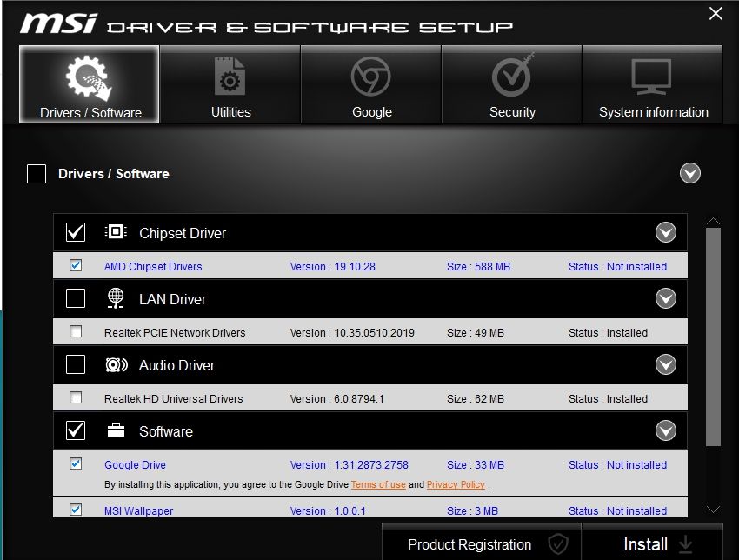This screenshot has width=739, height=560.
Task: Uncheck the Software category checkbox
Action: coord(76,430)
